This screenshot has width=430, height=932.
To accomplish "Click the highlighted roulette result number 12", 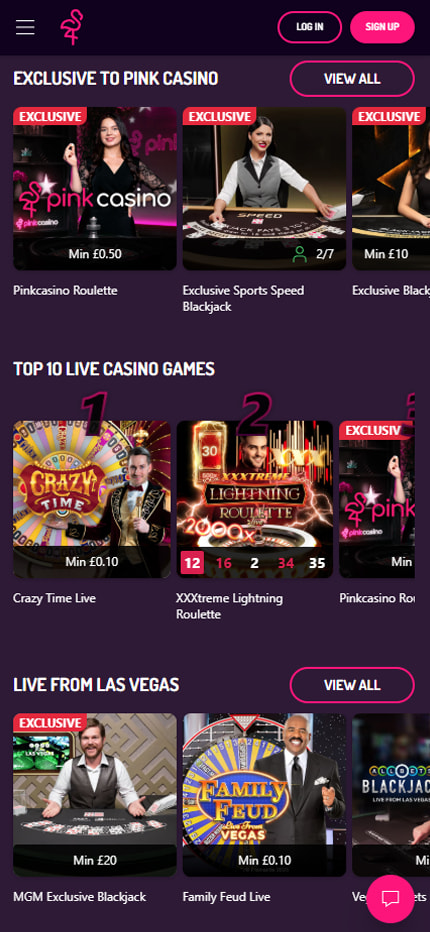I will click(192, 563).
